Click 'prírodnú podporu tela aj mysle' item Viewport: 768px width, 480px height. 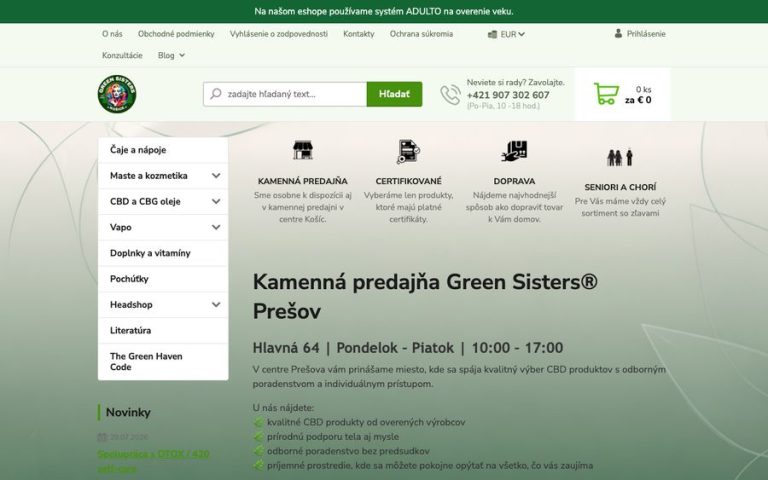(x=333, y=436)
